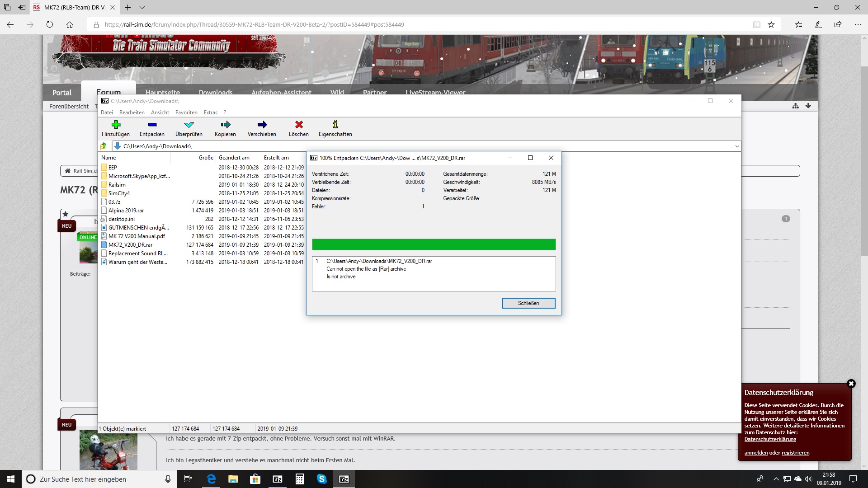Open browser tab list chevron
Image resolution: width=868 pixels, height=488 pixels.
click(142, 7)
